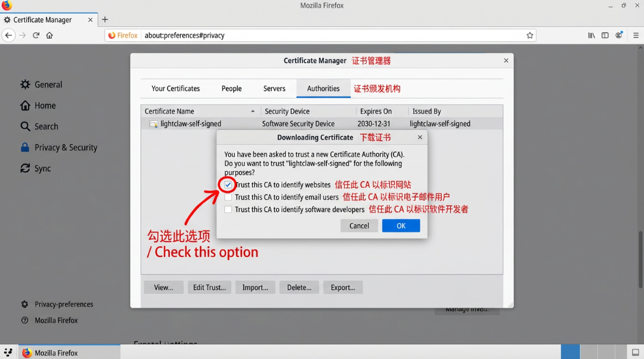Click the General gear icon in sidebar
This screenshot has width=644, height=359.
coord(25,84)
